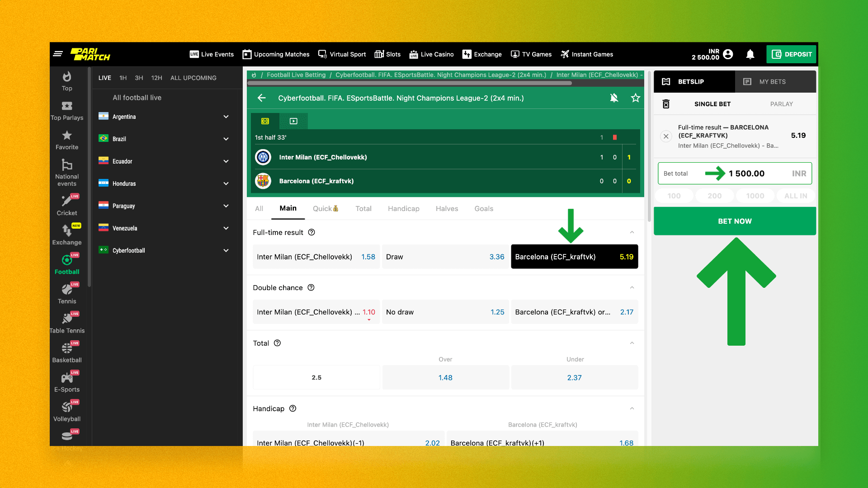Select the ALL UPCOMING filter
The width and height of the screenshot is (868, 488).
pos(193,78)
